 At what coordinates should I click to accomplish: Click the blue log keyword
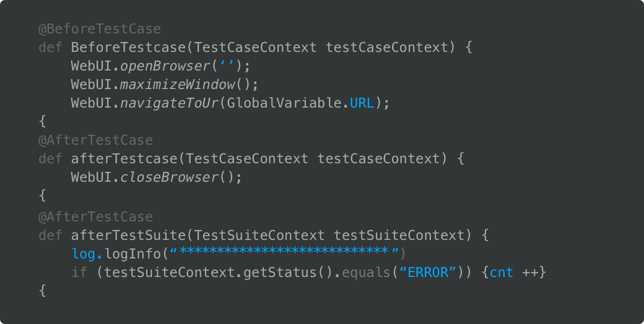tap(84, 254)
